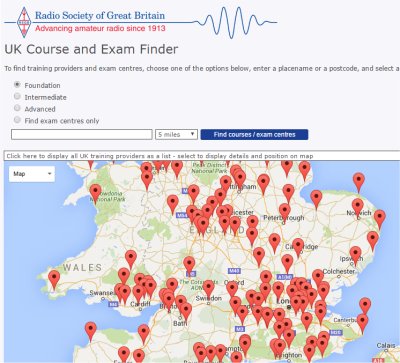Open the Map type dropdown
This screenshot has height=363, width=400.
point(32,174)
